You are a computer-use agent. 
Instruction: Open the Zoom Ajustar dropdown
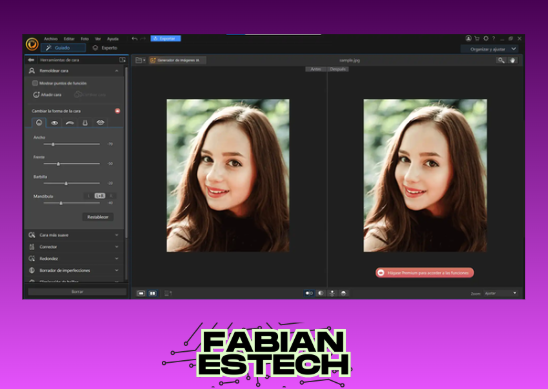coord(500,293)
